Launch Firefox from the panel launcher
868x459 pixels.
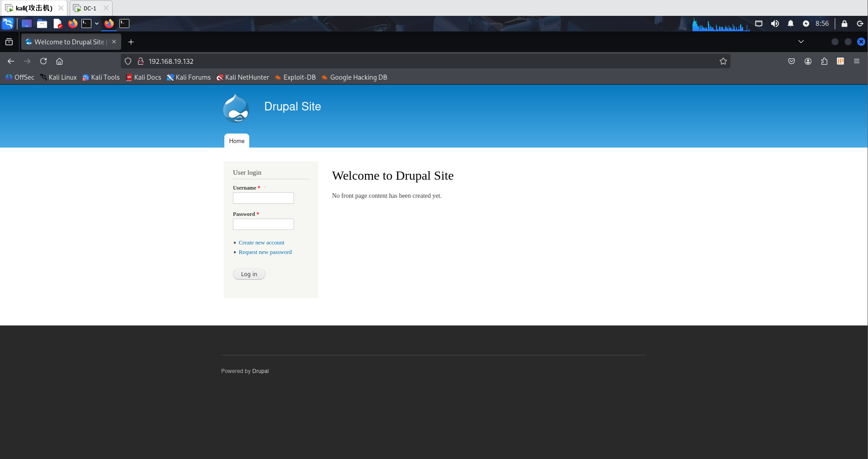pyautogui.click(x=72, y=24)
